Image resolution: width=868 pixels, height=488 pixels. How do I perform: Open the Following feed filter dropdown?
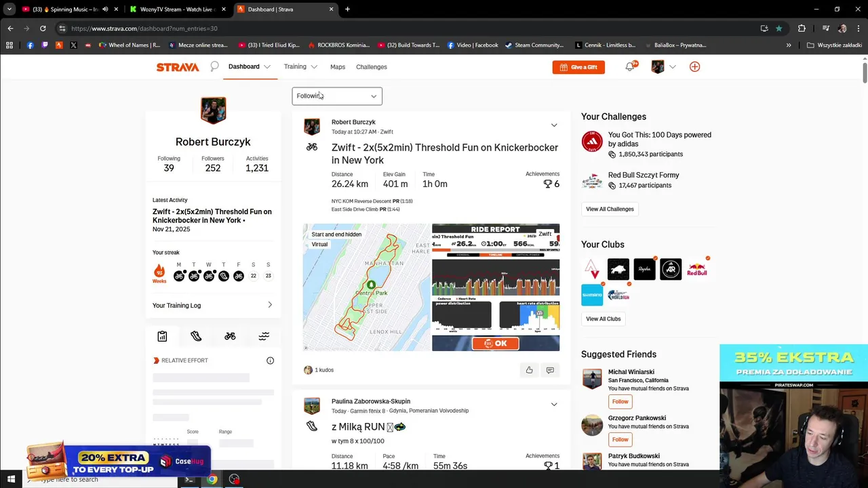337,96
